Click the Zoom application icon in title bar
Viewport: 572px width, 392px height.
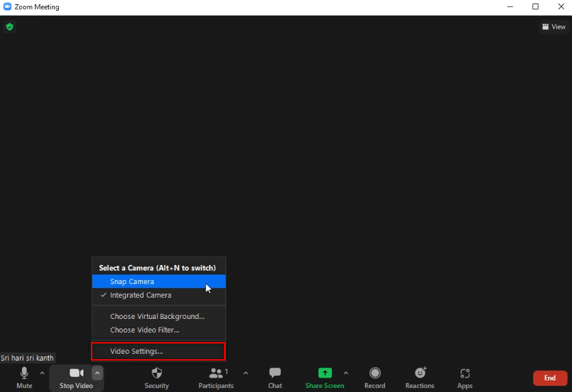coord(8,7)
